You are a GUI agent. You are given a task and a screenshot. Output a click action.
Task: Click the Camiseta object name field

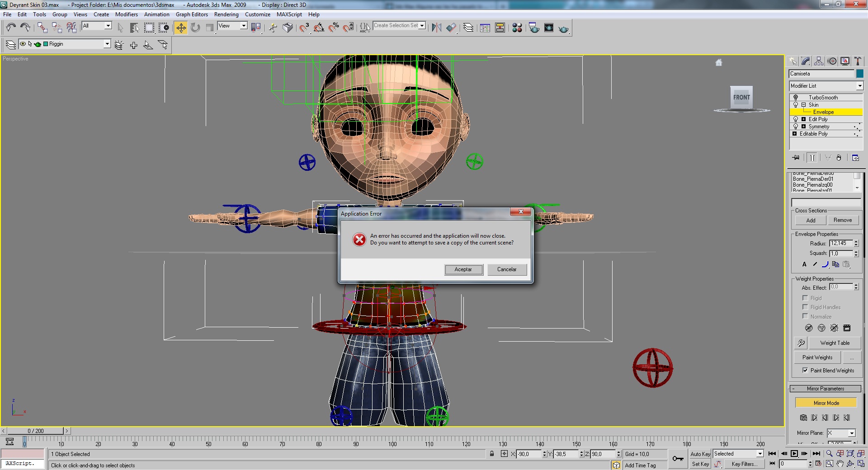[821, 74]
